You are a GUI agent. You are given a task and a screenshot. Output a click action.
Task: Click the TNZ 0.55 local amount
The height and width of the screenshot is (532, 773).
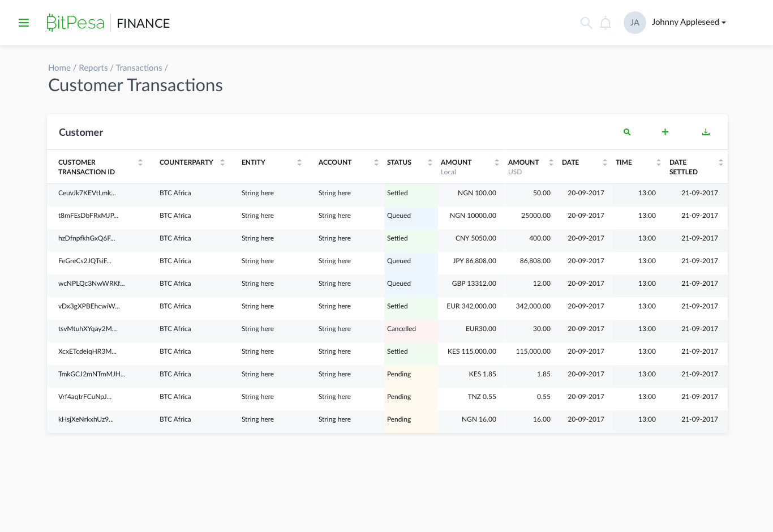pyautogui.click(x=482, y=397)
